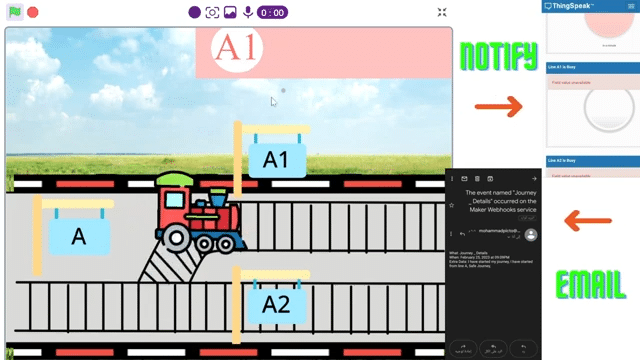Exit fullscreen stage mode

(442, 12)
